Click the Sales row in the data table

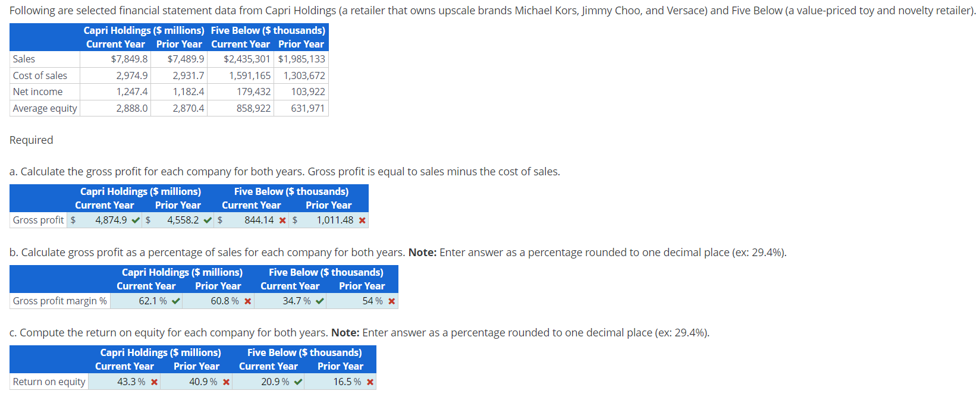[x=25, y=59]
